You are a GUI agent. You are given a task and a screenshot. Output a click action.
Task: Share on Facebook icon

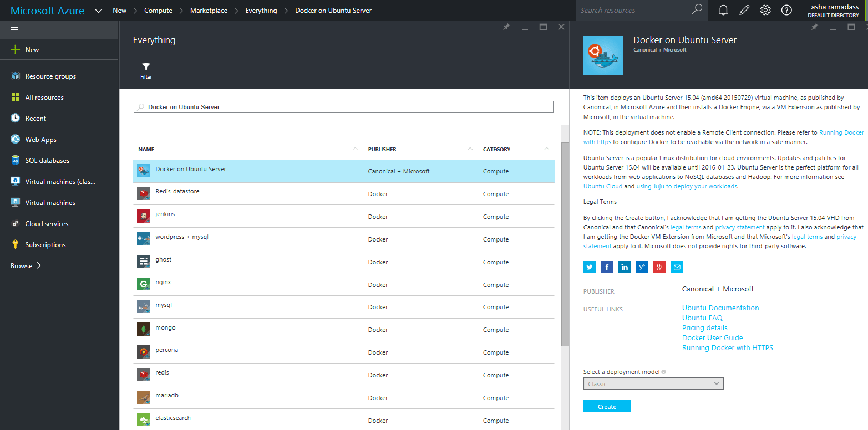coord(607,268)
